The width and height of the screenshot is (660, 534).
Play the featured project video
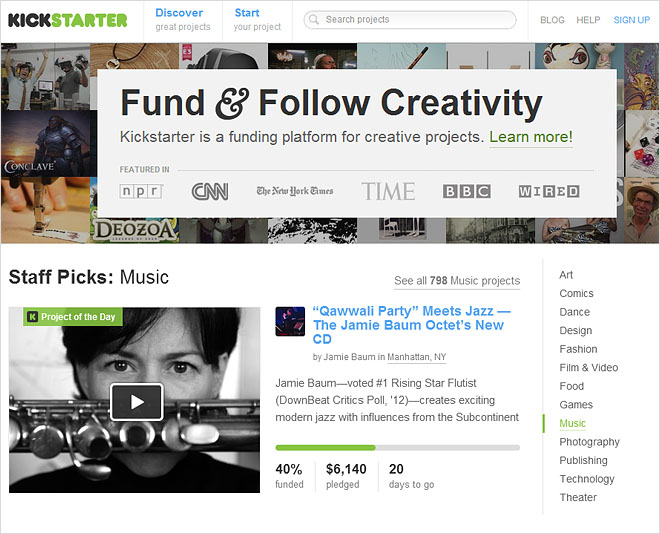[x=136, y=402]
